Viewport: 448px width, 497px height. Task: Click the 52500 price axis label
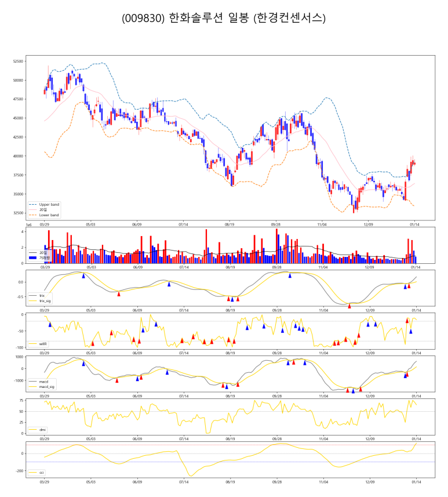(x=18, y=61)
